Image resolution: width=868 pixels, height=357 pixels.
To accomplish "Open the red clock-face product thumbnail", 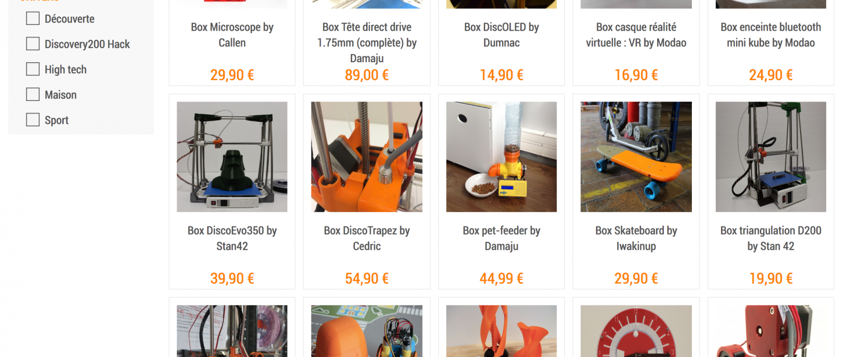I will [x=636, y=331].
